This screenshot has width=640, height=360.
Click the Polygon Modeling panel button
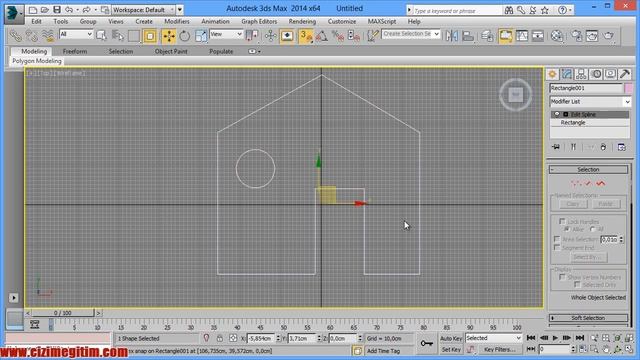[x=37, y=61]
